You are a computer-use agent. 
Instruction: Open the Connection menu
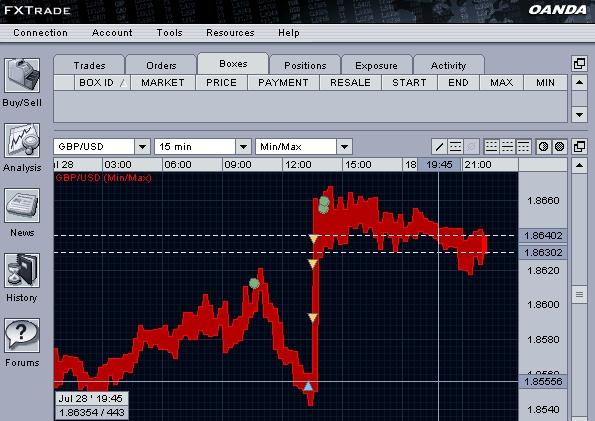40,33
